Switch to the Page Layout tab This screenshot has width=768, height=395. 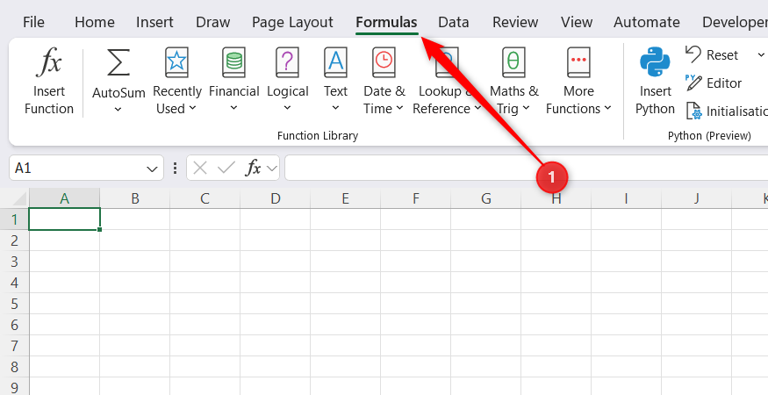coord(292,22)
